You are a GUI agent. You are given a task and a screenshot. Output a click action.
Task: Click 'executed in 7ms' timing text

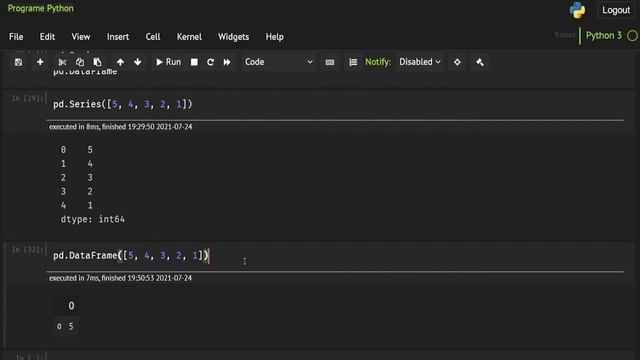(120, 278)
